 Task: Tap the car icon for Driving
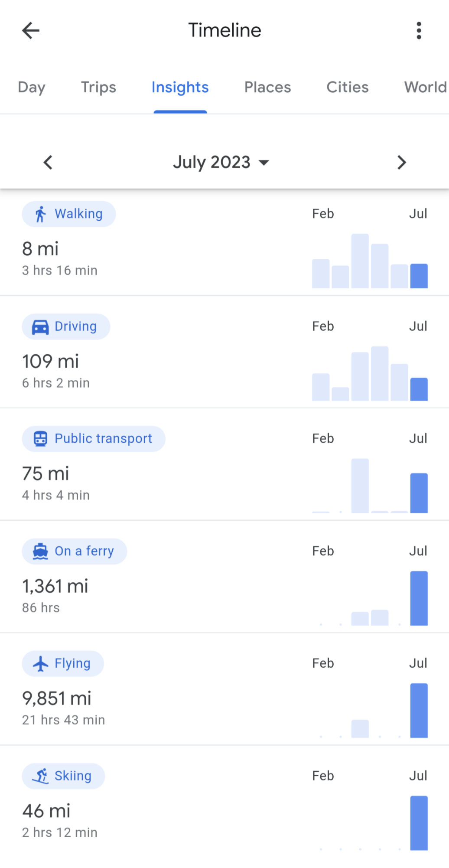[x=40, y=327]
